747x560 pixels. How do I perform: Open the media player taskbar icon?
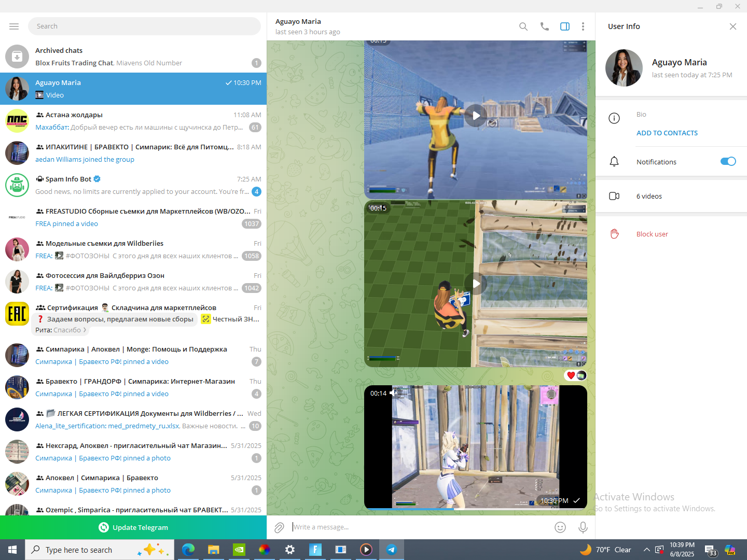click(x=366, y=550)
